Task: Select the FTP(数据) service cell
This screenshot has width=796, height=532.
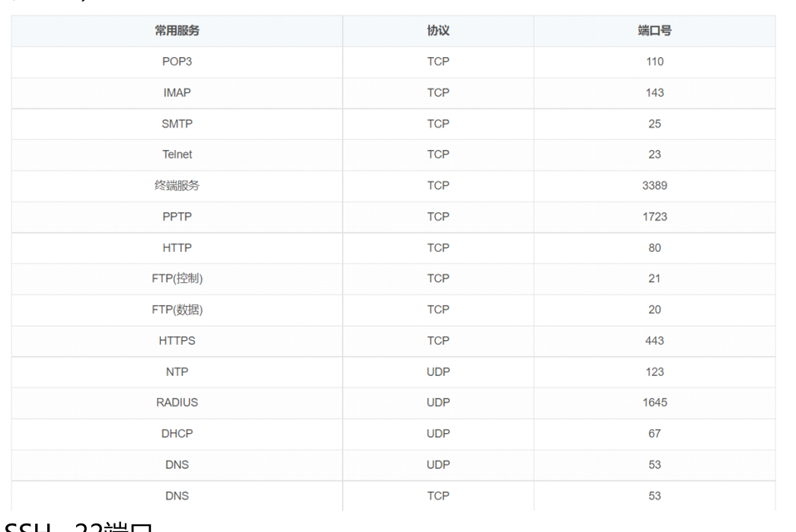Action: pos(177,310)
